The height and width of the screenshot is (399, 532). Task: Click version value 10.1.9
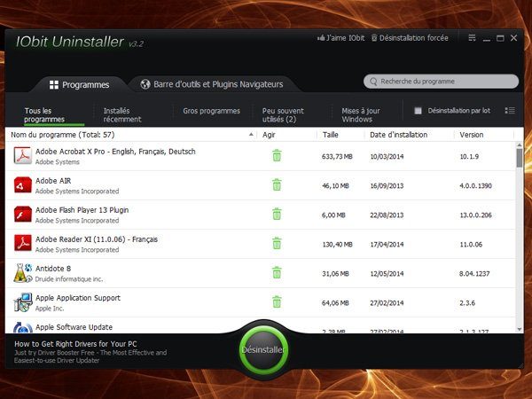(469, 156)
